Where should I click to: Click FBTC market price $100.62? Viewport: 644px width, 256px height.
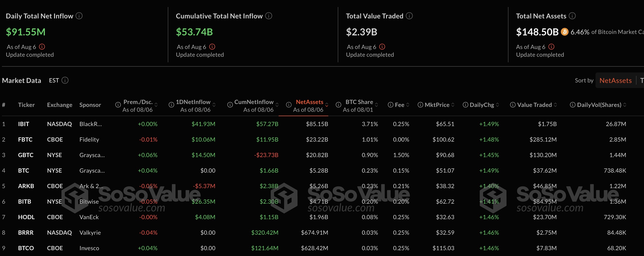(443, 139)
